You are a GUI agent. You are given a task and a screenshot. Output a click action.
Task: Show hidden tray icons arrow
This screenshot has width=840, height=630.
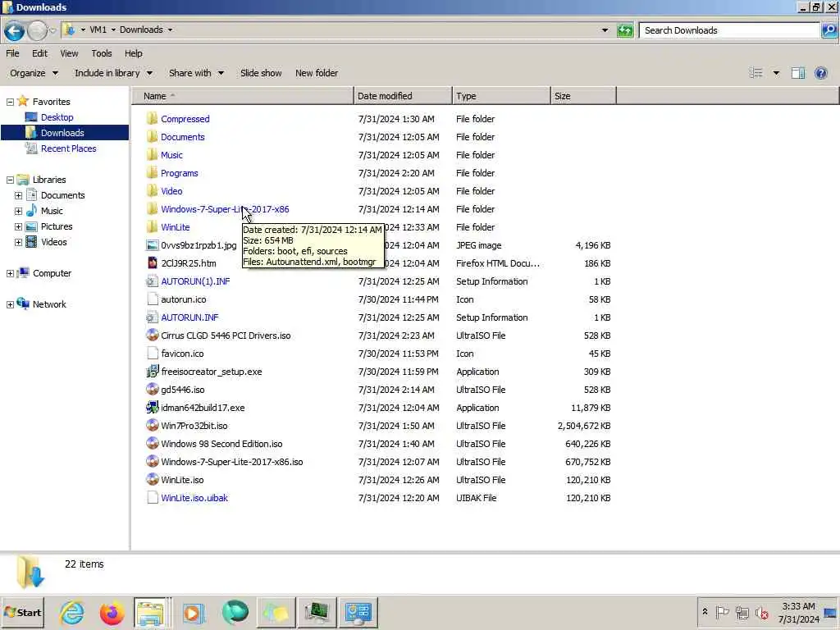pyautogui.click(x=705, y=612)
